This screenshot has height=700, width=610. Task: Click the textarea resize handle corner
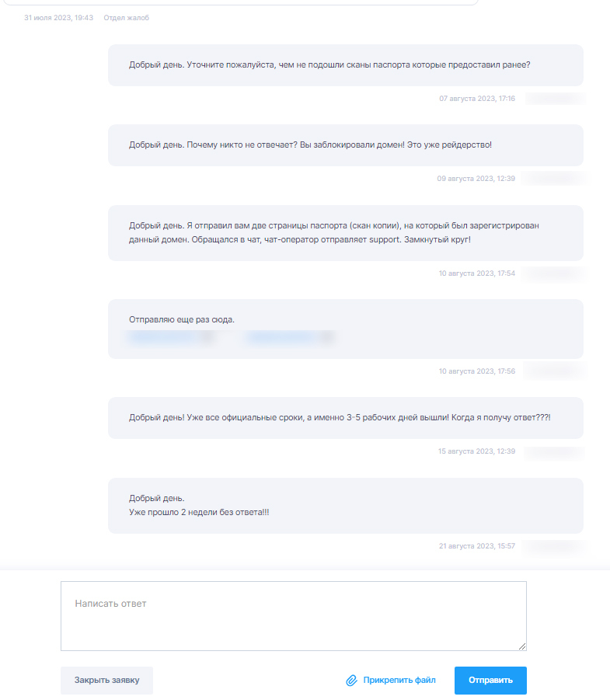522,646
